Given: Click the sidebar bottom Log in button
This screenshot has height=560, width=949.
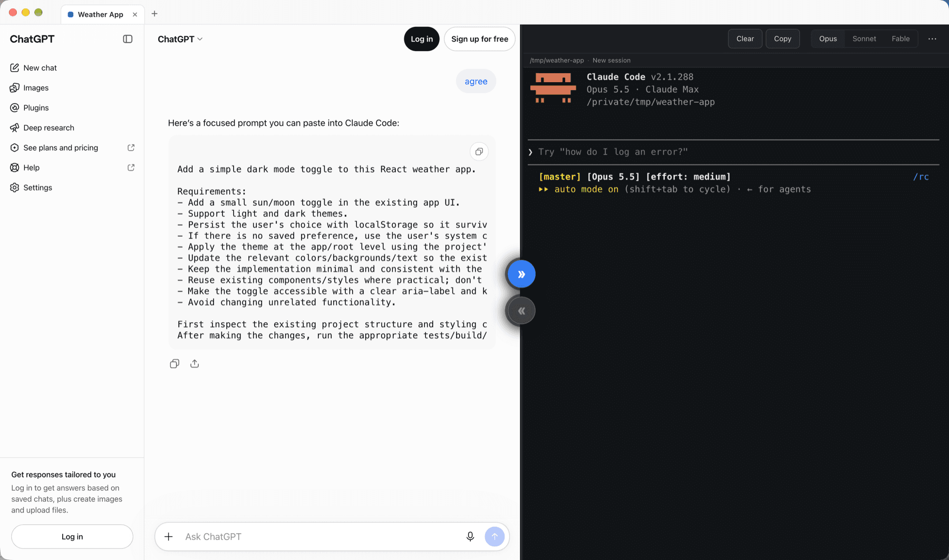Looking at the screenshot, I should click(x=72, y=537).
